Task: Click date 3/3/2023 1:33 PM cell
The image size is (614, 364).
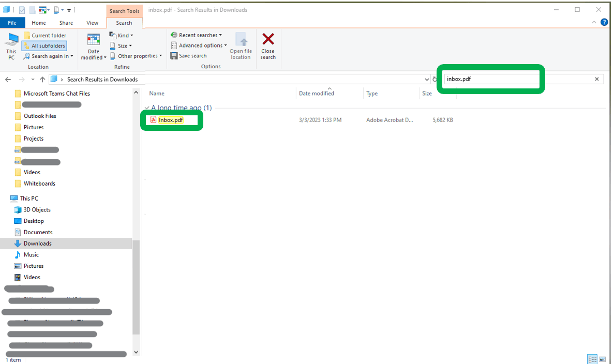Action: coord(320,120)
